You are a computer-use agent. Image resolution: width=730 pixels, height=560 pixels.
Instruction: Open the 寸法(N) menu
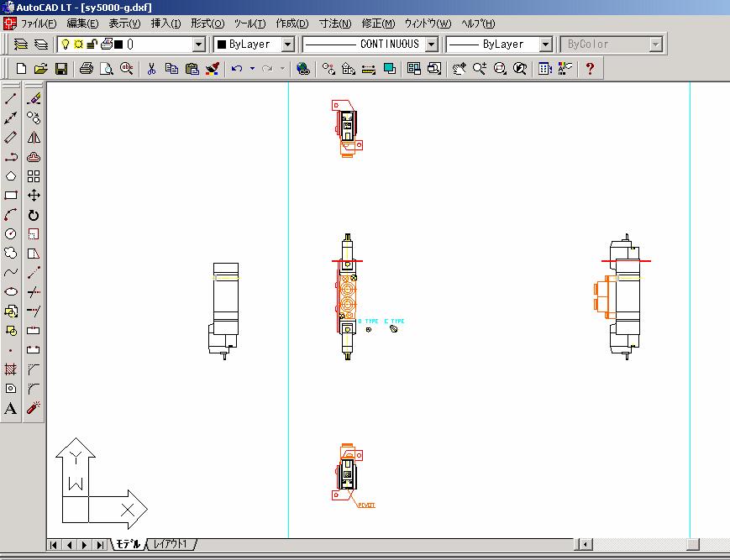(x=334, y=24)
